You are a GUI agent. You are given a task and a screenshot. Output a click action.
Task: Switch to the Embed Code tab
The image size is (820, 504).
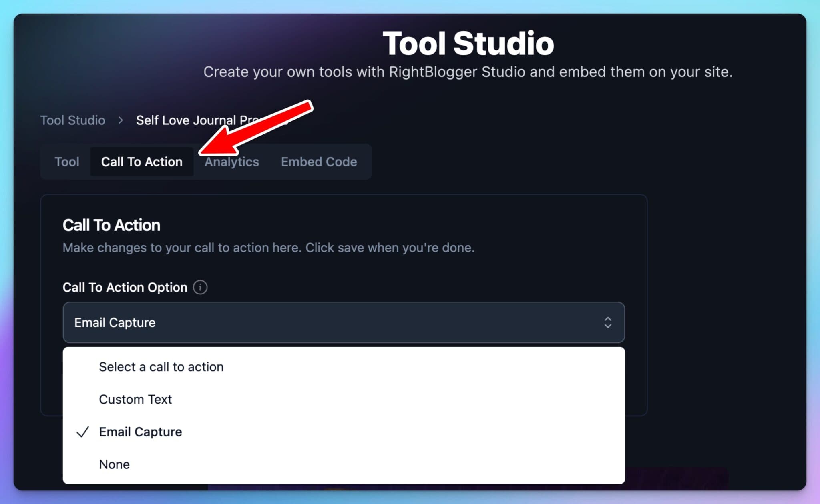pos(318,162)
